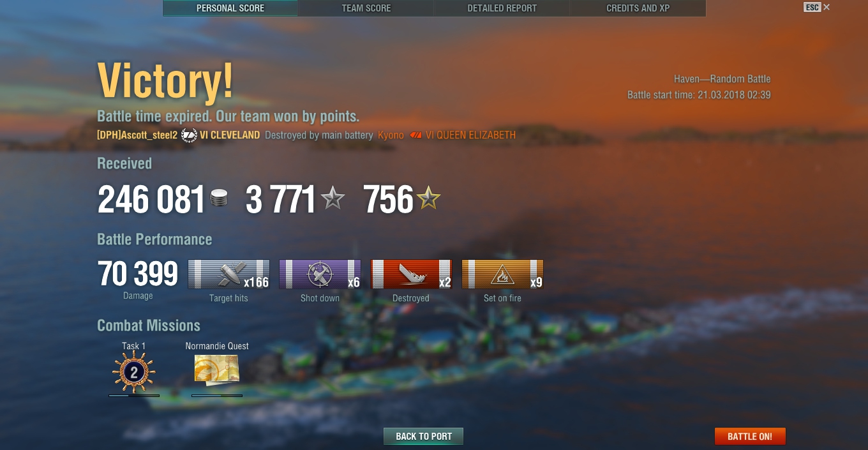Click the Target hits ribbon icon
This screenshot has height=450, width=868.
coord(228,274)
